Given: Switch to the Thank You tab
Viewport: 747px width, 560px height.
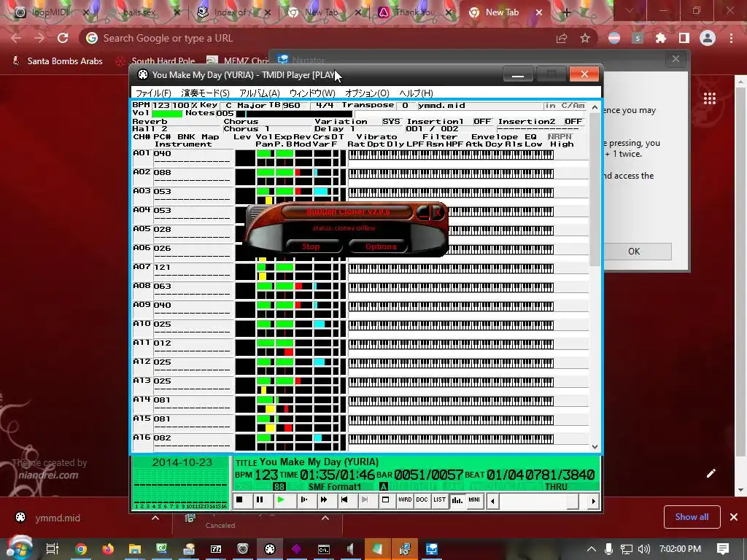Looking at the screenshot, I should coord(414,12).
